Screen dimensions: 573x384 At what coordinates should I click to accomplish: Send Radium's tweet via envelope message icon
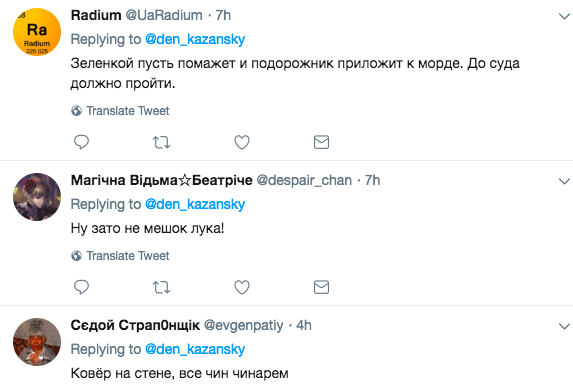(x=322, y=142)
